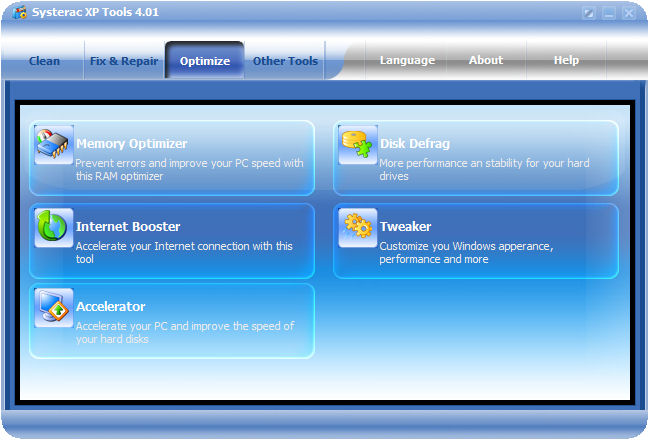Click the Tweaker gears icon
650x441 pixels.
pos(358,228)
